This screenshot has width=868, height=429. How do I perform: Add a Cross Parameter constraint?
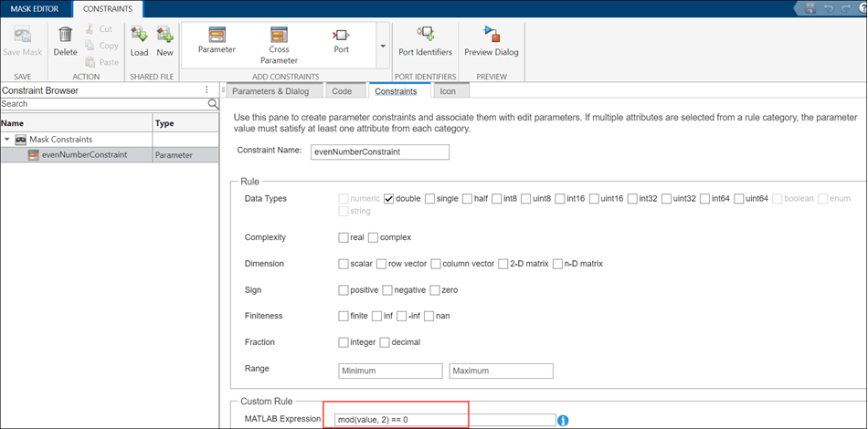tap(279, 46)
